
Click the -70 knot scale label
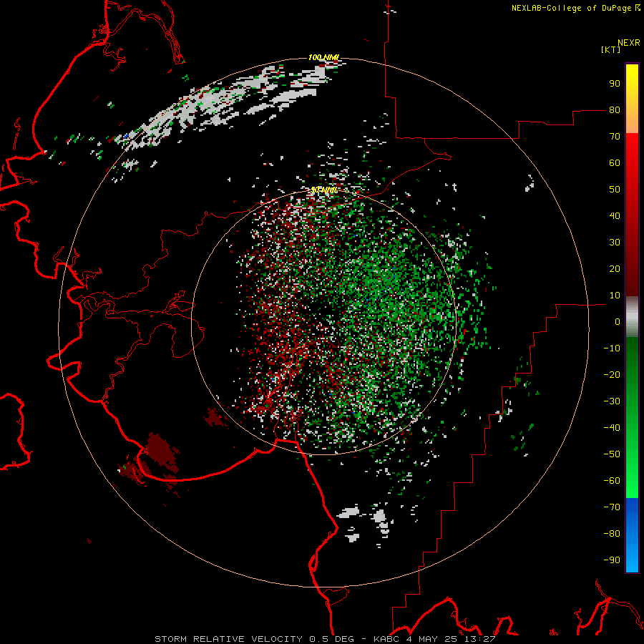coord(612,507)
